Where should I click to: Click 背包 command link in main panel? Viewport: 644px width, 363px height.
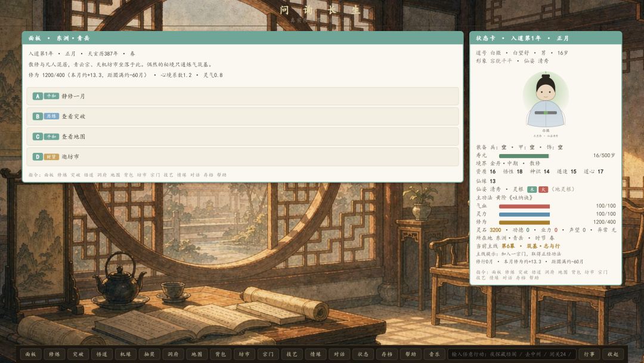click(129, 175)
